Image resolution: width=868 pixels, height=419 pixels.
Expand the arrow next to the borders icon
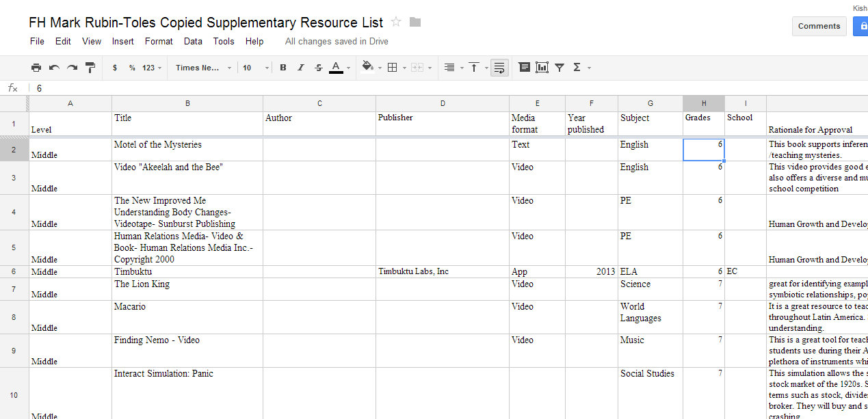404,68
